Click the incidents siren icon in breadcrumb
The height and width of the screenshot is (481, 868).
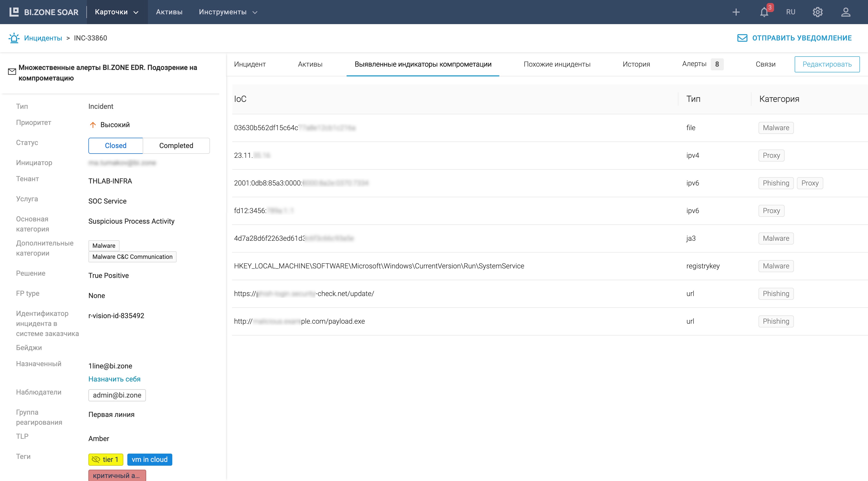pyautogui.click(x=14, y=38)
